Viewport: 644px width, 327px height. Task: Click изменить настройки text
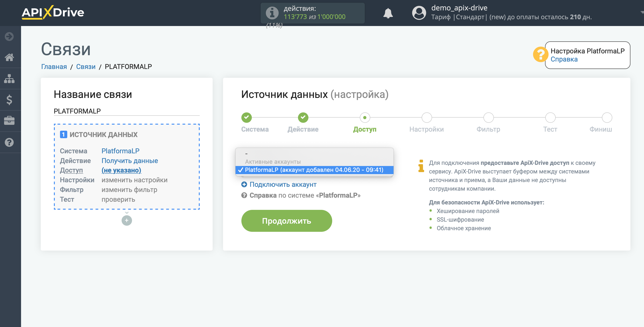134,180
